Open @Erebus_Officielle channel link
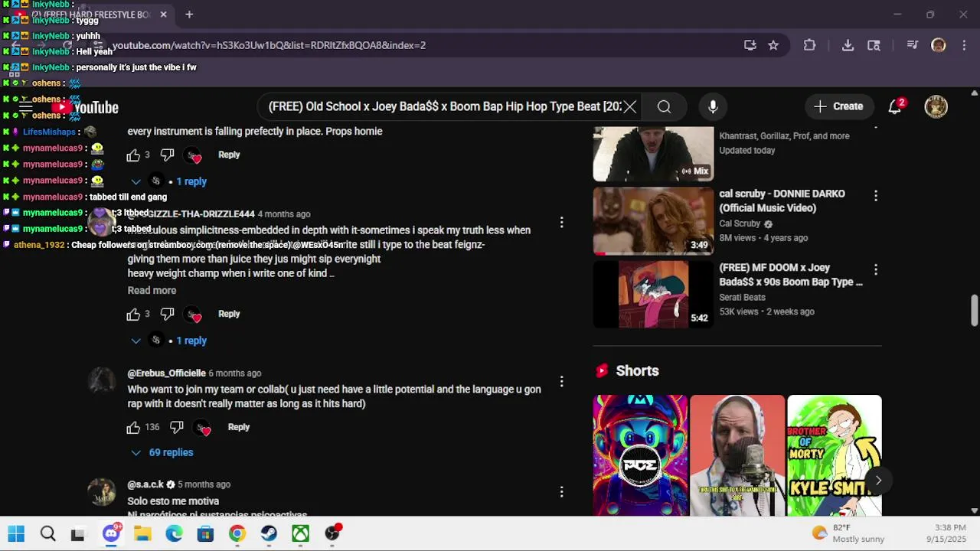 point(166,373)
